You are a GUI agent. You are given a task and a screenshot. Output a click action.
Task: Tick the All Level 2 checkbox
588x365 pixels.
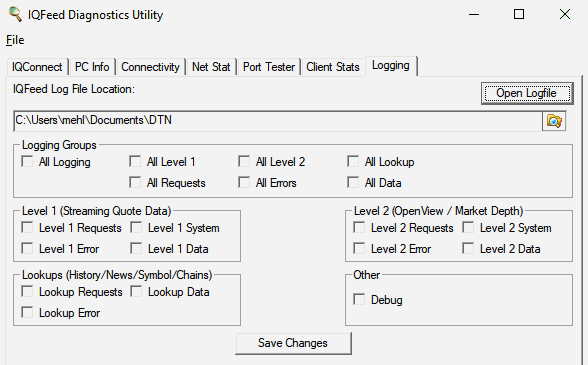(244, 162)
